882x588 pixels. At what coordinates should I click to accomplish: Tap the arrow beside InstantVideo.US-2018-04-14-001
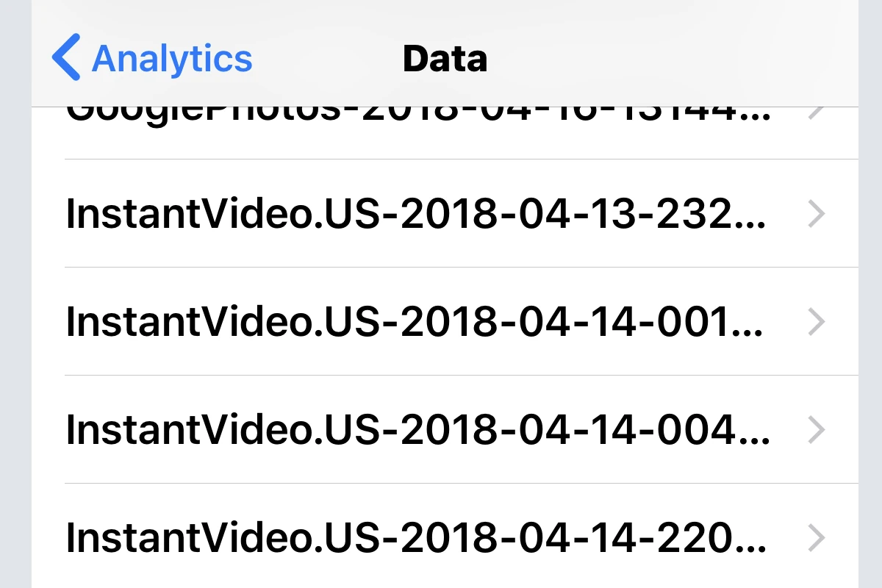click(x=816, y=322)
